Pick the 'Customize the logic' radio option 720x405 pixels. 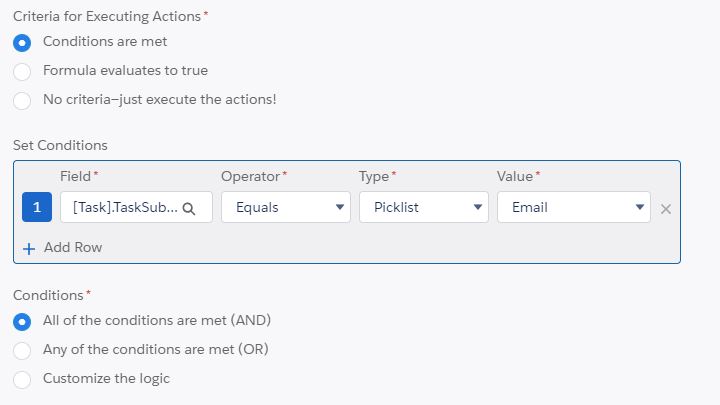click(x=22, y=379)
